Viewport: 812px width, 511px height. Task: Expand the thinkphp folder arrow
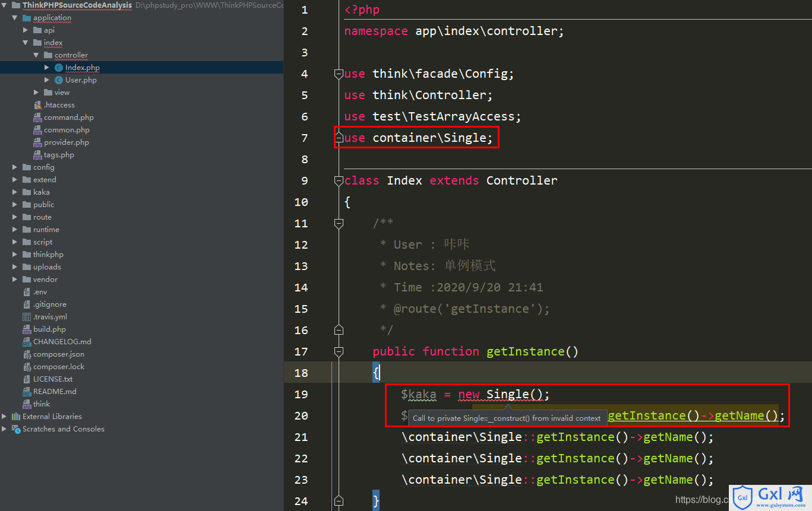coord(15,255)
